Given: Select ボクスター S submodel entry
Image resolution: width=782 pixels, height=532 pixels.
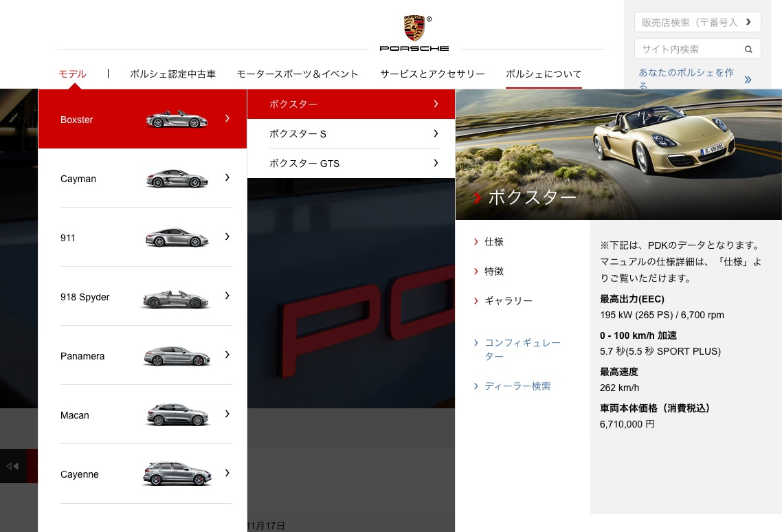Looking at the screenshot, I should coord(351,133).
